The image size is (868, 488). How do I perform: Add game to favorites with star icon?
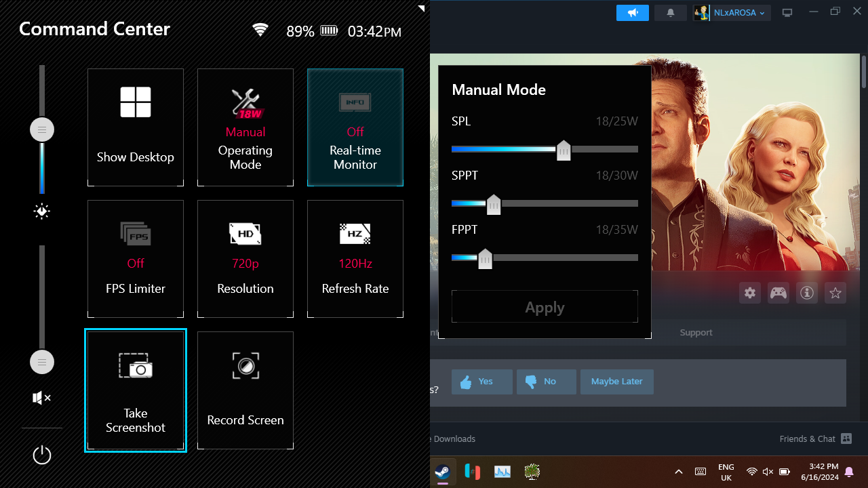[835, 293]
